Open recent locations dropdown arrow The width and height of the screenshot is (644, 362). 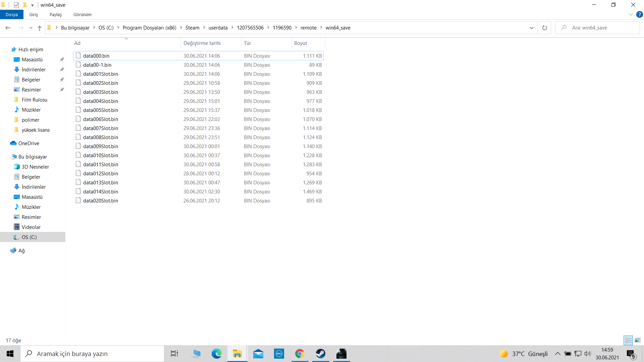pos(31,28)
